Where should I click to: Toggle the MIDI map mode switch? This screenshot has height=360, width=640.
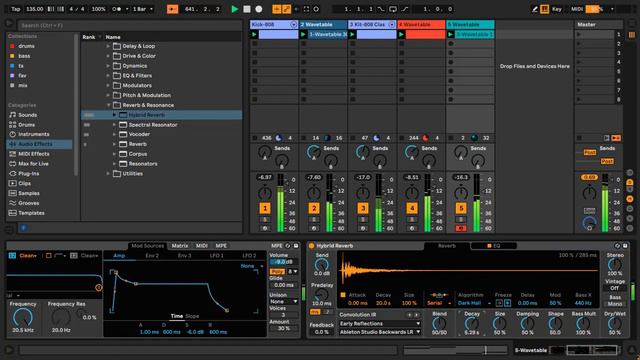coord(577,9)
